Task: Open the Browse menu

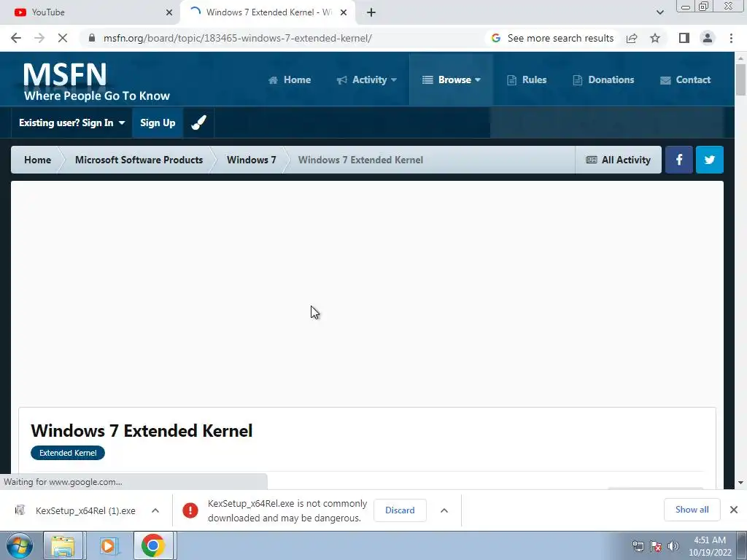Action: click(451, 80)
